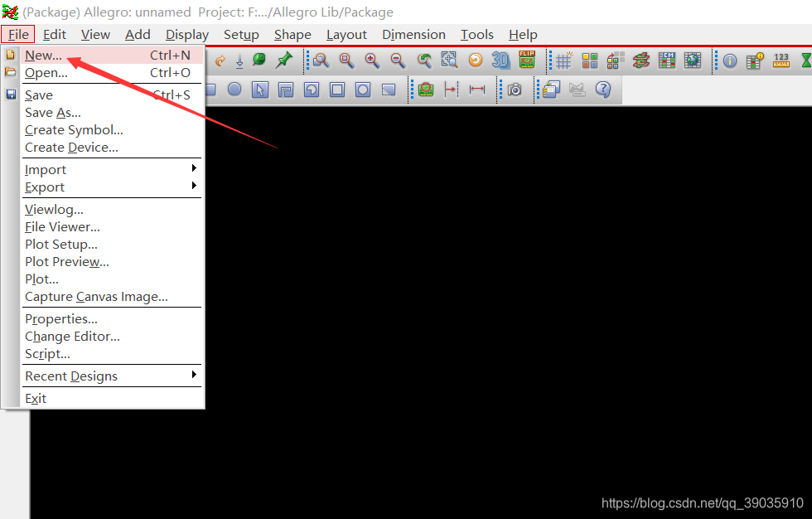Click the circle void square icon

point(363,90)
